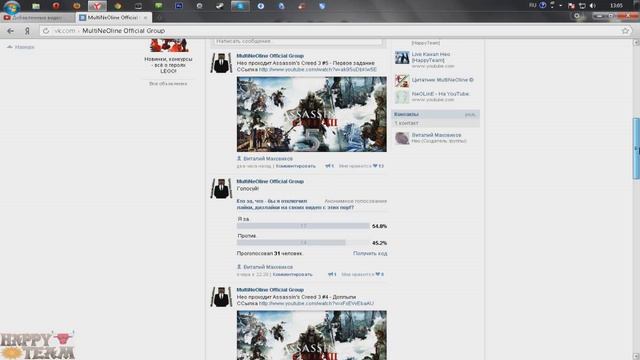Bookmark the page with the star icon
Screen dimensions: 640x360
[625, 31]
